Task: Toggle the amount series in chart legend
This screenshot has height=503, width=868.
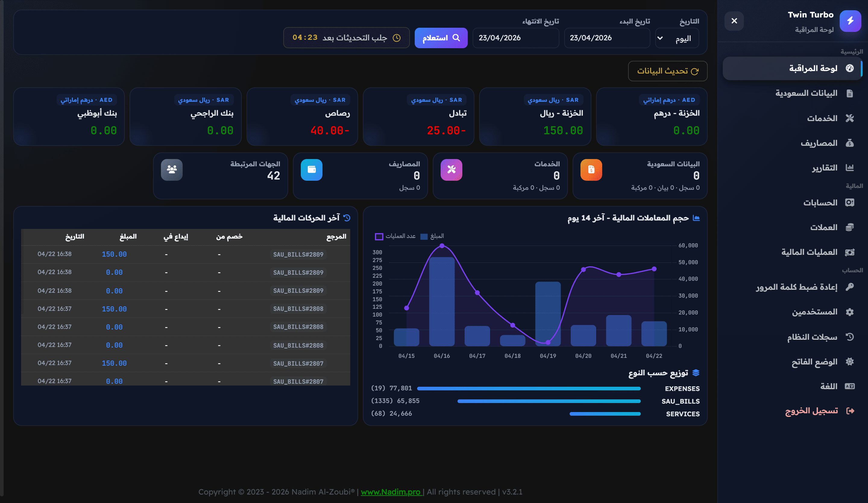Action: coord(432,236)
